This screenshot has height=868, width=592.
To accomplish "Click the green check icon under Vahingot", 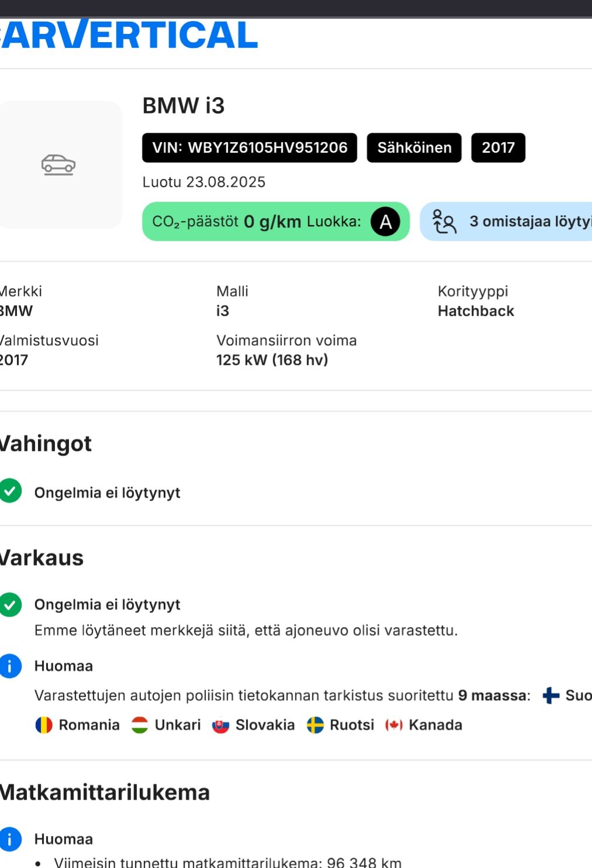I will (10, 491).
